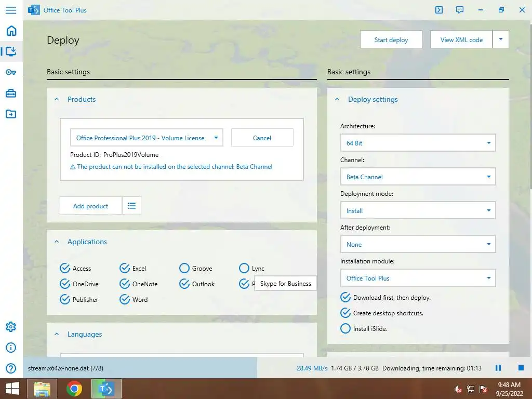Click the Skype for Business tooltip
Image resolution: width=532 pixels, height=399 pixels.
[x=285, y=283]
